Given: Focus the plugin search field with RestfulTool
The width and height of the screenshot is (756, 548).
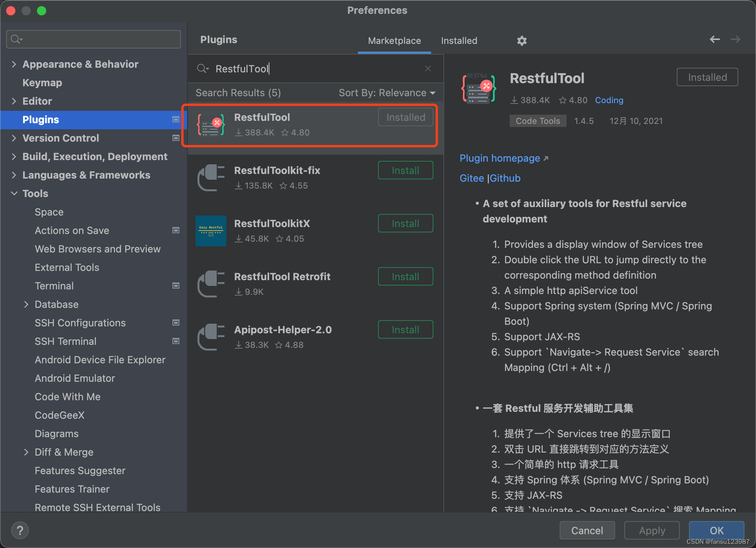Looking at the screenshot, I should click(316, 68).
